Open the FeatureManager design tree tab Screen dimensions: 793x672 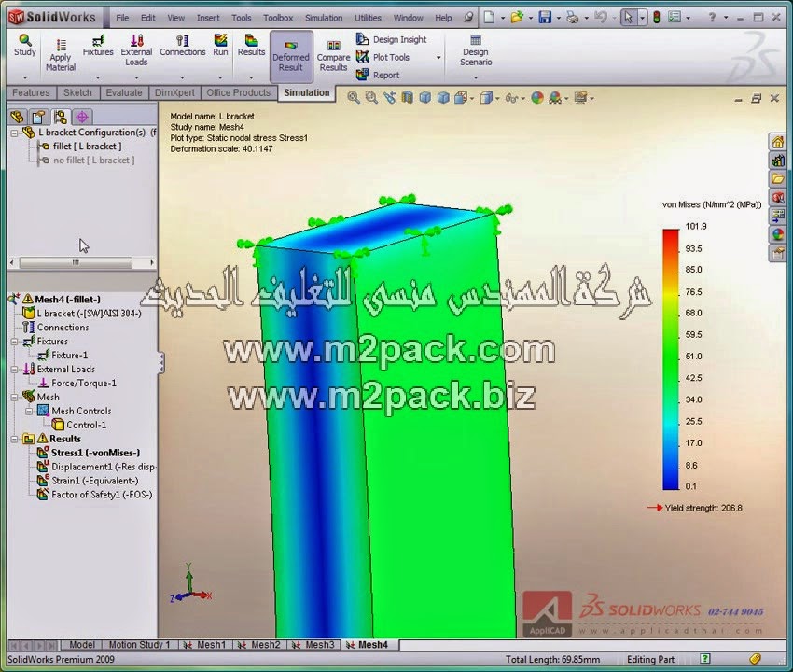(x=17, y=118)
